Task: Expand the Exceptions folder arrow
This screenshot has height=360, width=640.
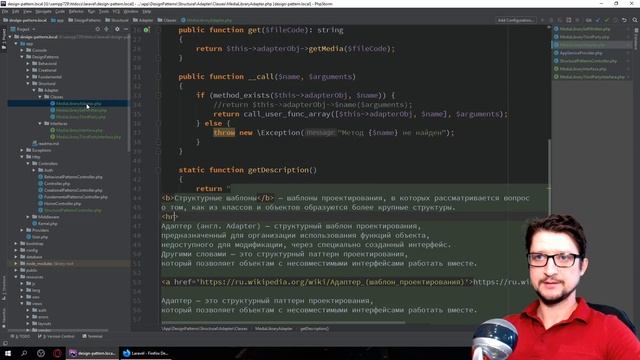Action: (22, 150)
